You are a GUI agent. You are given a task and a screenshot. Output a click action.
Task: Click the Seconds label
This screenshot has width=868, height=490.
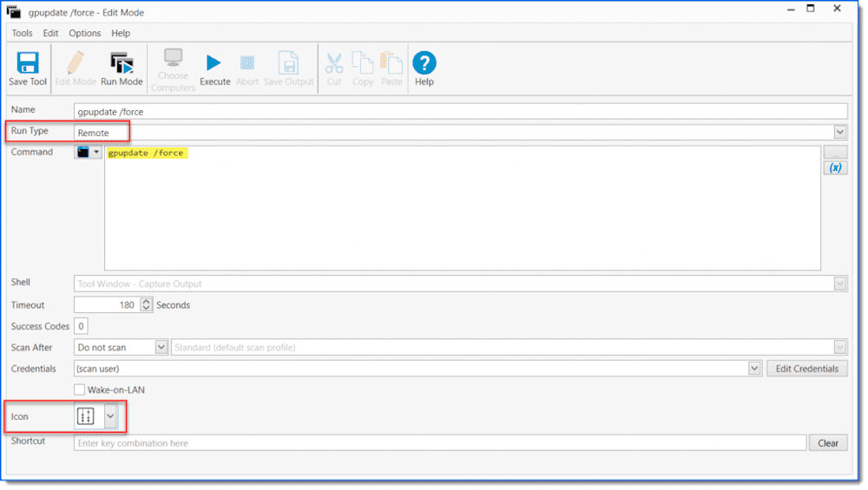[x=174, y=304]
